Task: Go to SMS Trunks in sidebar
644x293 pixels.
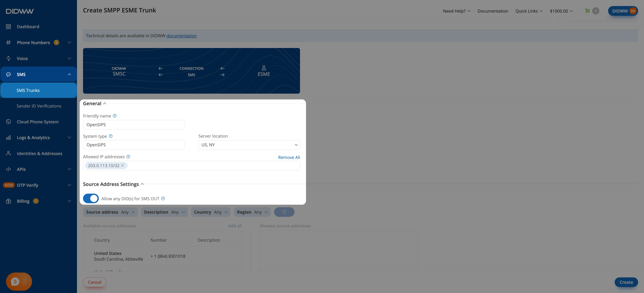Action: coord(39,90)
